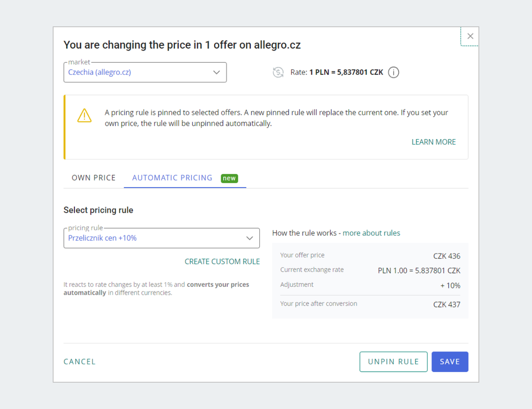
Task: Expand the market dropdown chevron
Action: (x=216, y=72)
